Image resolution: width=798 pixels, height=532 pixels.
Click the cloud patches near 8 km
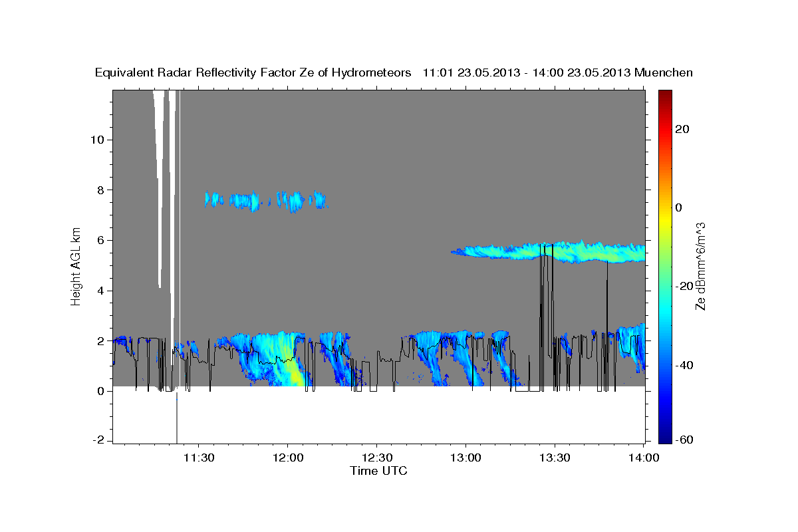click(266, 200)
